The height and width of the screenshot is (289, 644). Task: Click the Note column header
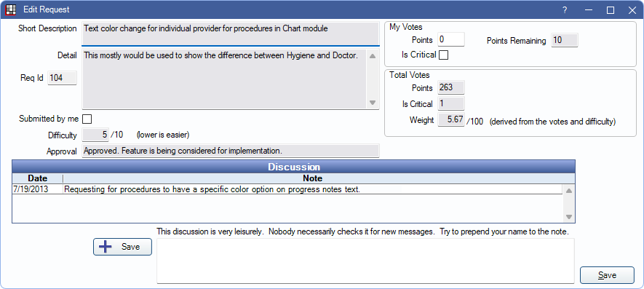click(x=313, y=178)
